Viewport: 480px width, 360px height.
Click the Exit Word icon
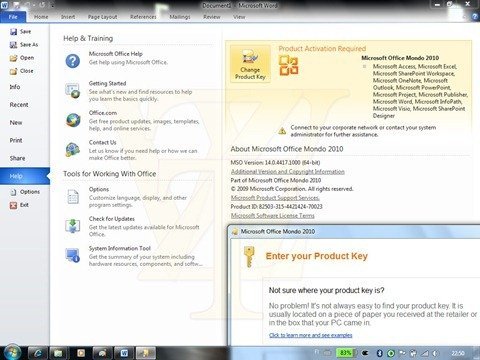(x=13, y=205)
